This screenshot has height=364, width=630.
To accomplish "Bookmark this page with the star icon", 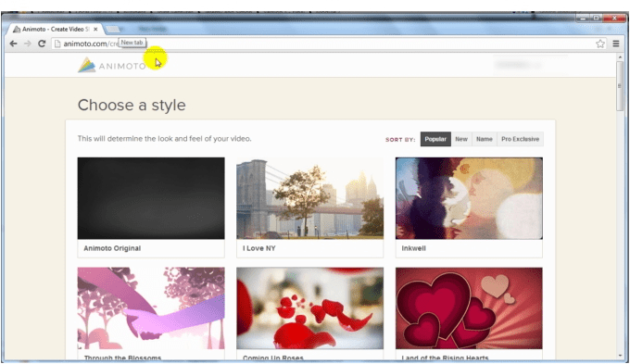I will pyautogui.click(x=599, y=44).
